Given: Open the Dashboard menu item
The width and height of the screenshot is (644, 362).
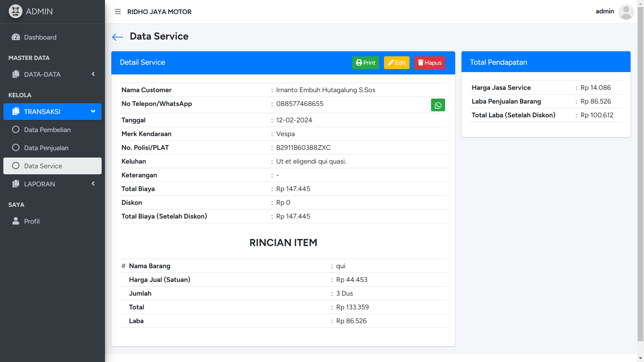Looking at the screenshot, I should click(x=40, y=37).
